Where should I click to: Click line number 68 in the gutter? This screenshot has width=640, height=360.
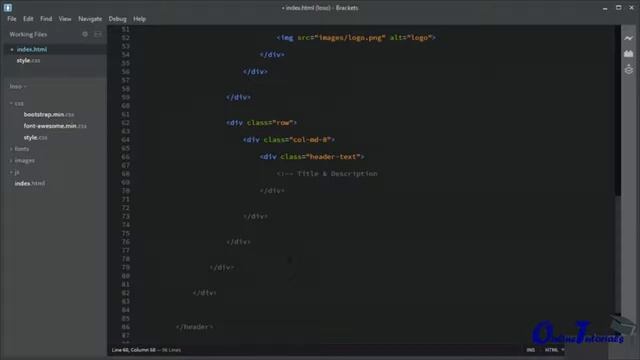click(125, 173)
